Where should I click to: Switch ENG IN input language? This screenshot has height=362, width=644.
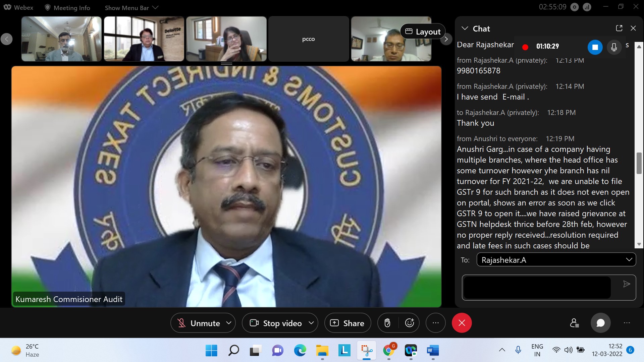point(537,350)
